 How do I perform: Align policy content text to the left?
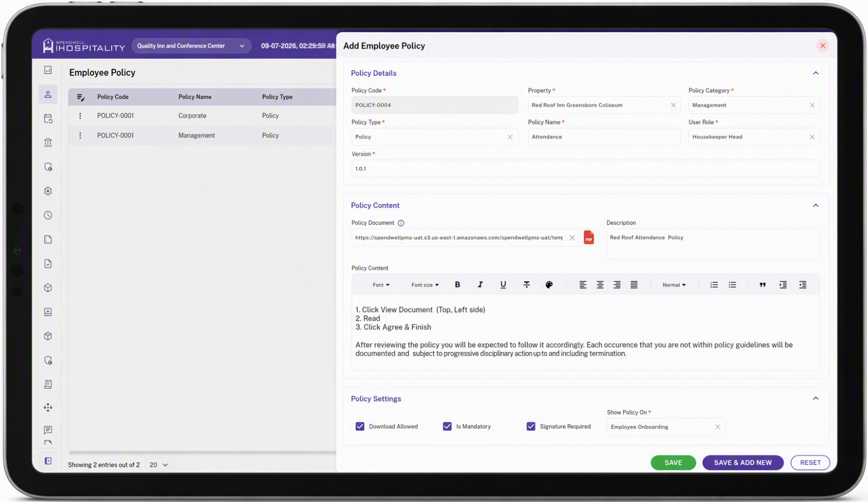pyautogui.click(x=583, y=285)
